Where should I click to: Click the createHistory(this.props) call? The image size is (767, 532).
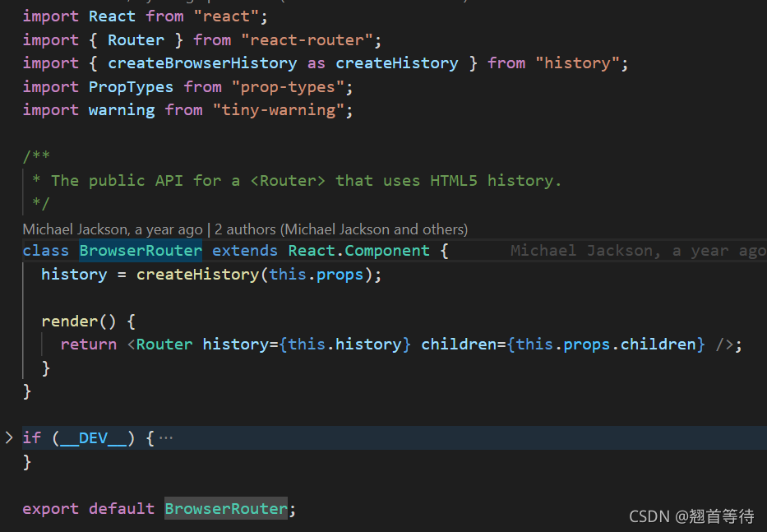pos(254,274)
